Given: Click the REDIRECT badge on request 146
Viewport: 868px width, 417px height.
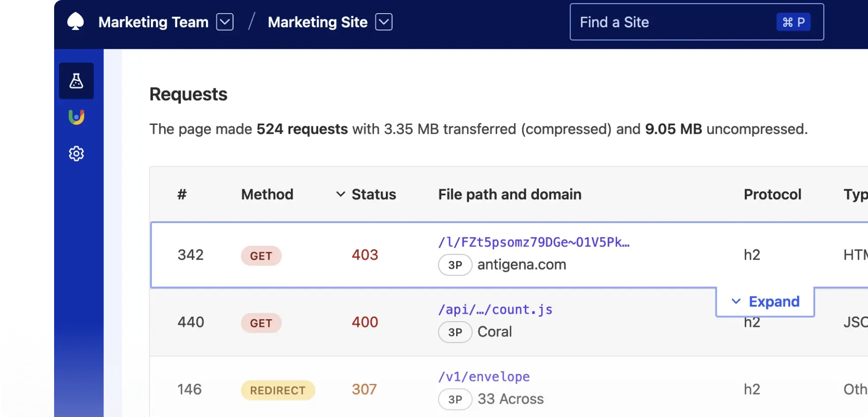Looking at the screenshot, I should pyautogui.click(x=278, y=390).
